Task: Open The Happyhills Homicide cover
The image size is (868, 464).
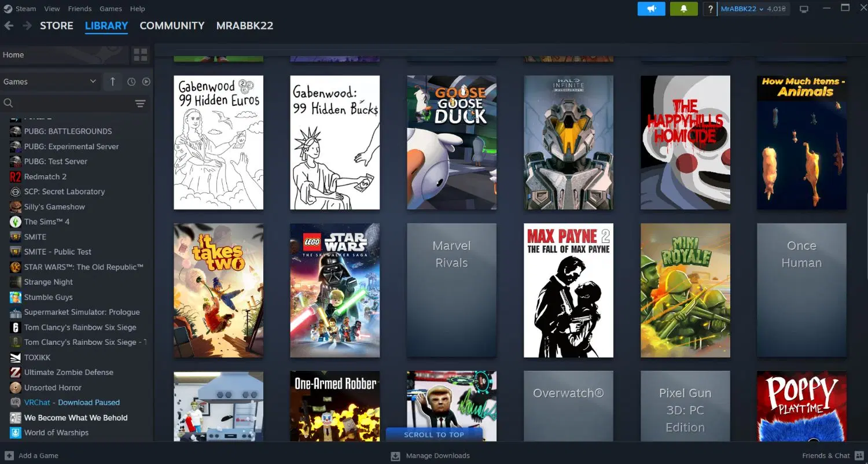Action: click(685, 142)
